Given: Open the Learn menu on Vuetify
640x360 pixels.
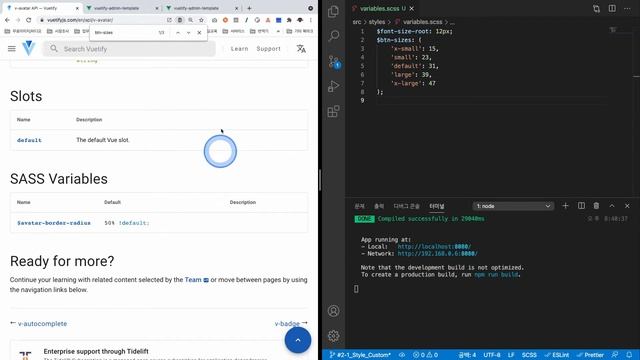Looking at the screenshot, I should [239, 49].
